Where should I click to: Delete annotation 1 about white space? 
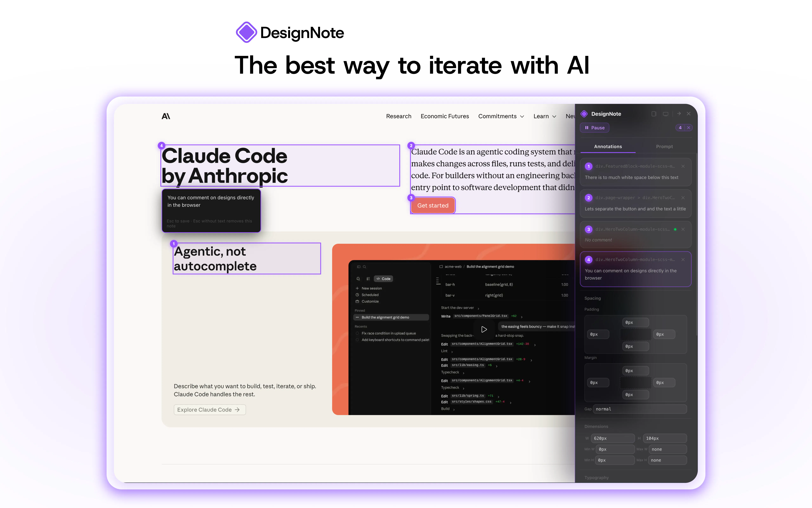coord(683,166)
